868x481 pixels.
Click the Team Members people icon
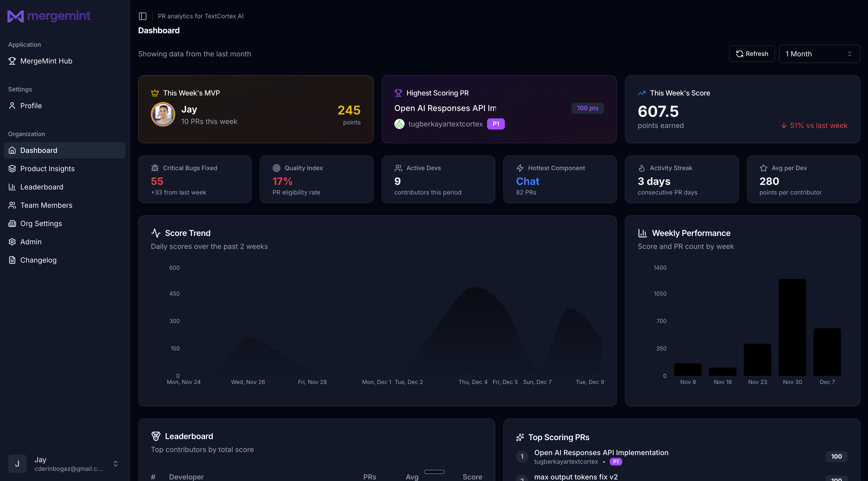click(x=12, y=205)
